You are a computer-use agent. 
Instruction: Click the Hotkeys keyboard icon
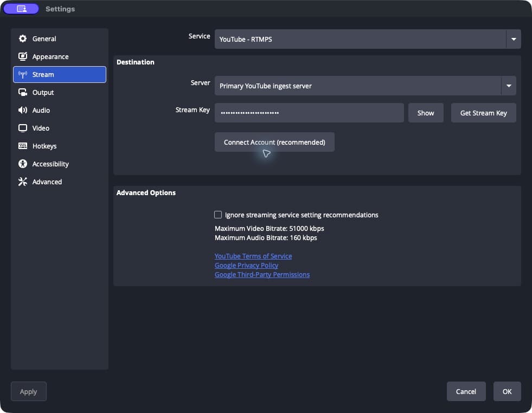point(23,146)
